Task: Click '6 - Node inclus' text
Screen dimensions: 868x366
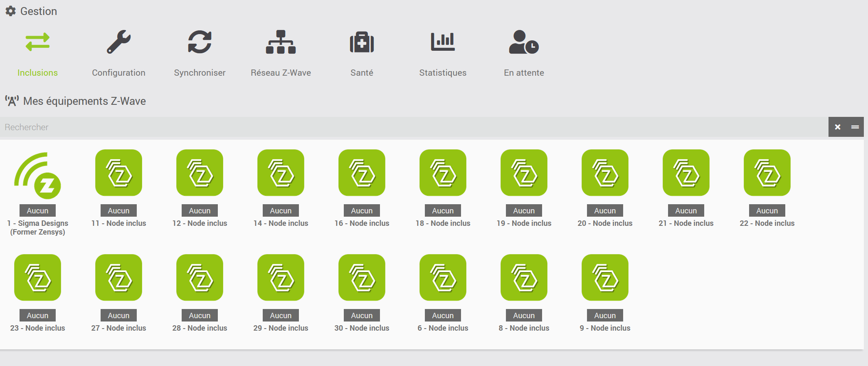Action: coord(443,328)
